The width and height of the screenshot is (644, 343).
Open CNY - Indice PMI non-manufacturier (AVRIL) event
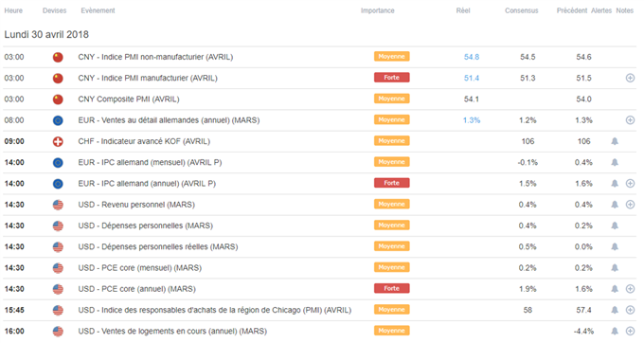[x=155, y=57]
